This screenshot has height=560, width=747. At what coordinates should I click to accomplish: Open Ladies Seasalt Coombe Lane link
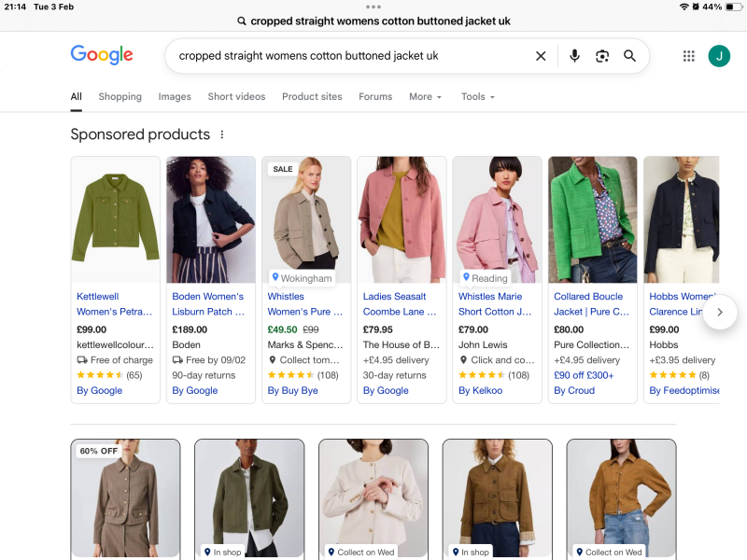[400, 304]
